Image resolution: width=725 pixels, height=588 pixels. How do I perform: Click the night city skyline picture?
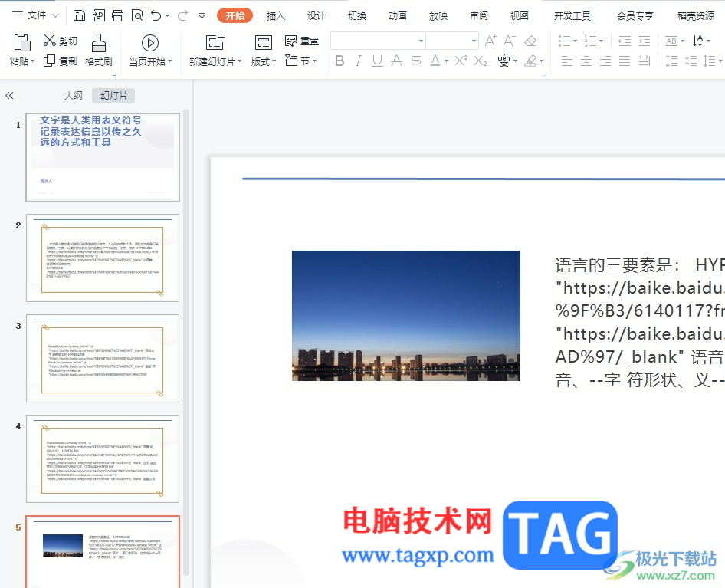(406, 316)
